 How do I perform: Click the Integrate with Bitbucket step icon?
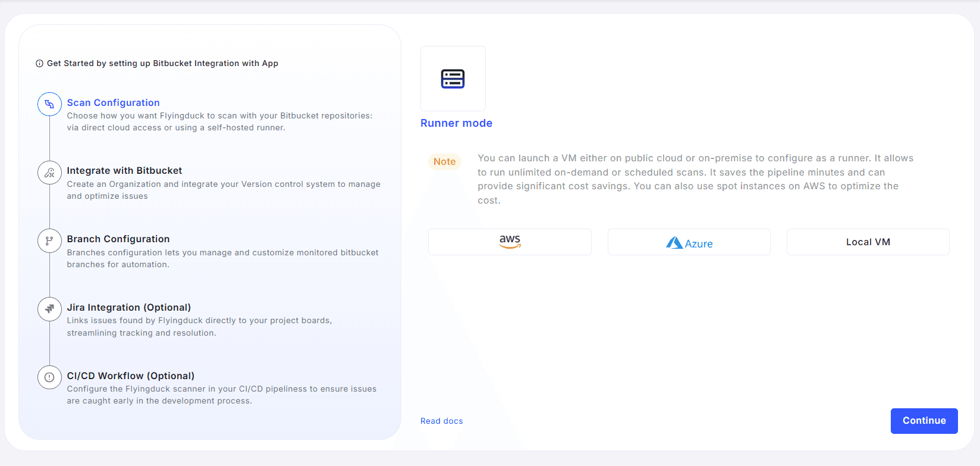click(49, 173)
